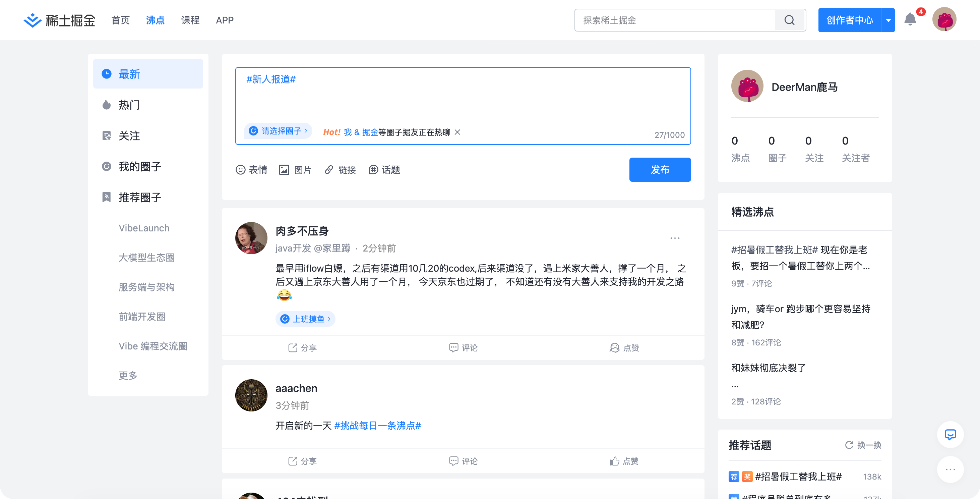
Task: Go to 首页 in top navigation
Action: click(x=121, y=20)
